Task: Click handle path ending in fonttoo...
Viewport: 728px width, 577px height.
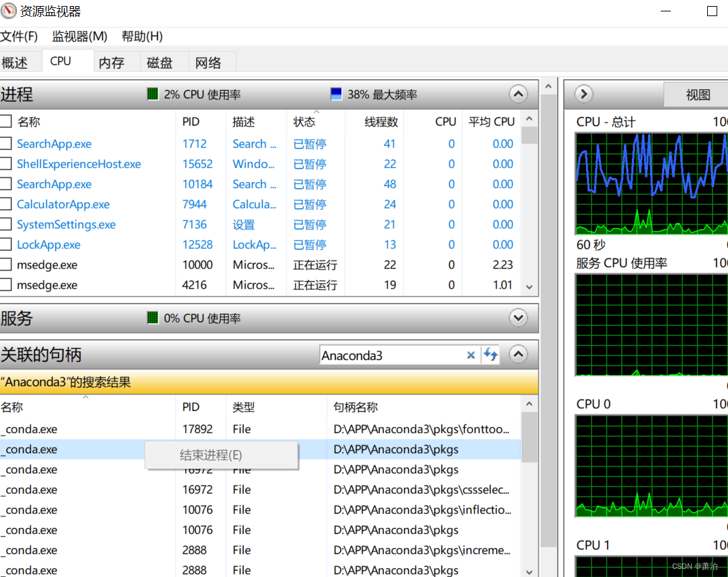Action: (421, 429)
